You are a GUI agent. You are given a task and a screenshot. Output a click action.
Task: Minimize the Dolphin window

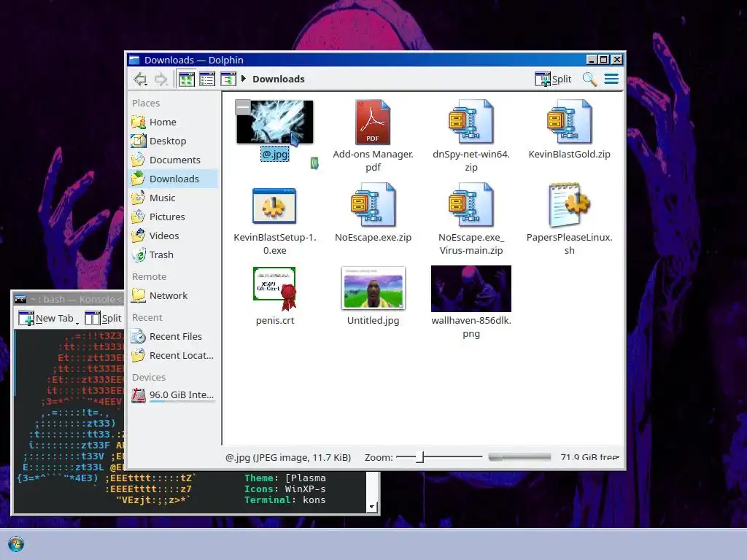(592, 60)
